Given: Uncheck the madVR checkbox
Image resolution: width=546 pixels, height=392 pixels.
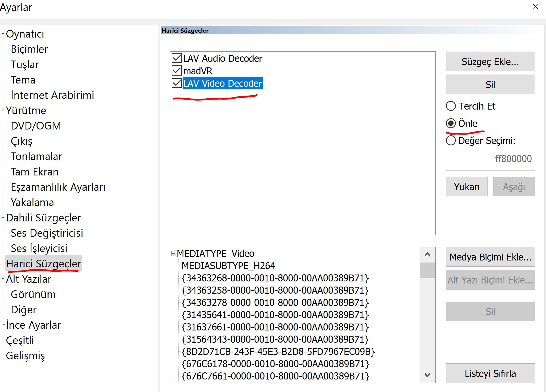Looking at the screenshot, I should [177, 71].
